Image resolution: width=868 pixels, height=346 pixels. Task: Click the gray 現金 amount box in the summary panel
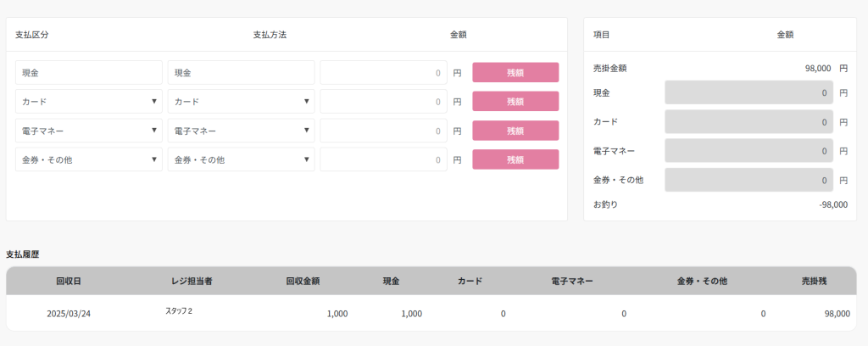748,92
